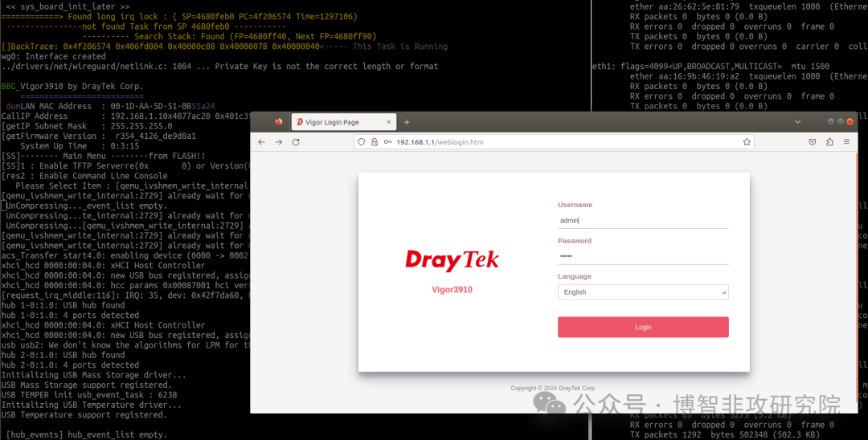The image size is (868, 440).
Task: Open Firefox hamburger application menu
Action: 846,142
